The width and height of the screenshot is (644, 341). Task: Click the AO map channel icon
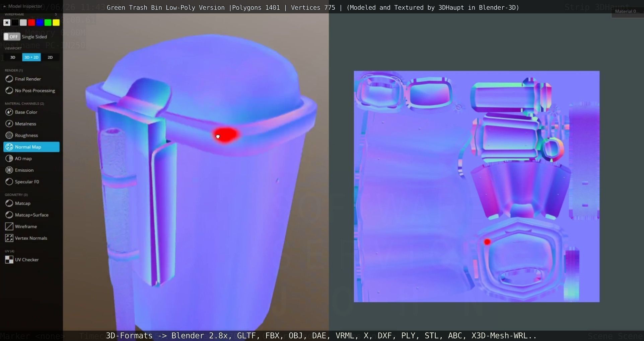[9, 159]
